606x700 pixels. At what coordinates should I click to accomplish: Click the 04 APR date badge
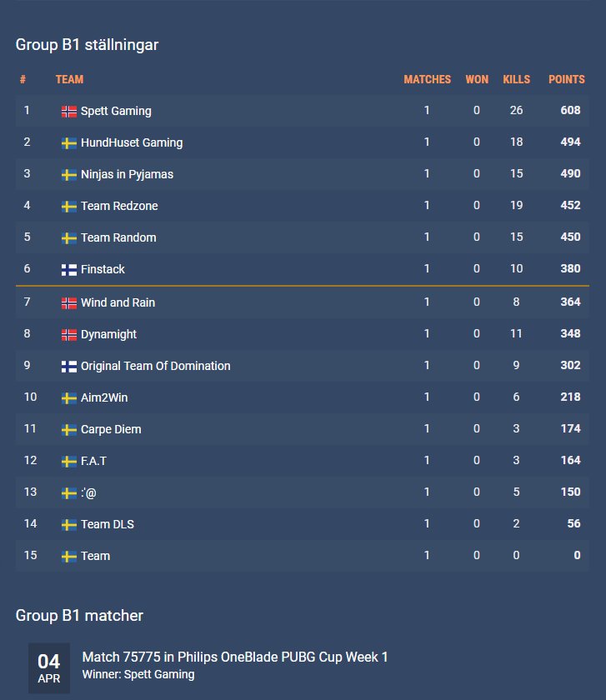(x=49, y=667)
